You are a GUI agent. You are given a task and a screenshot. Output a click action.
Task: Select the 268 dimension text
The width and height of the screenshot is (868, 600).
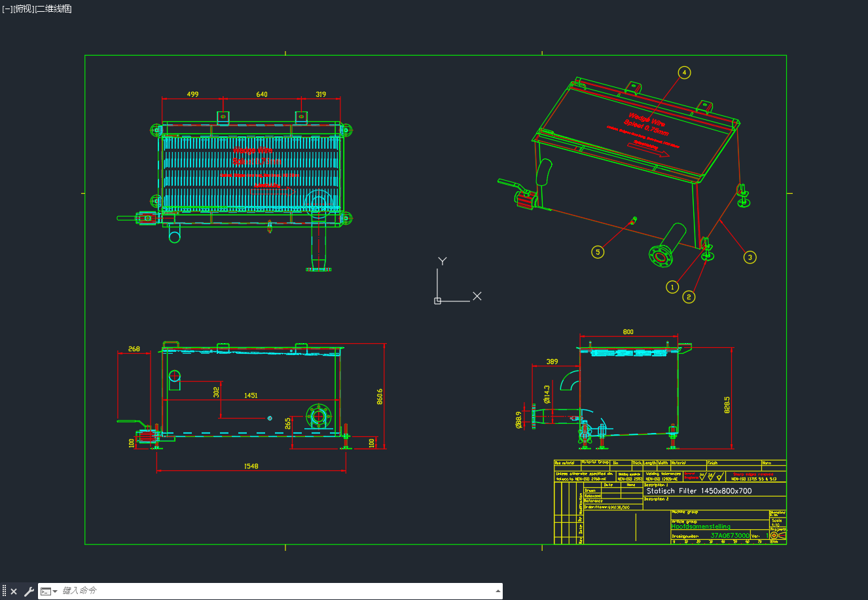(x=134, y=349)
